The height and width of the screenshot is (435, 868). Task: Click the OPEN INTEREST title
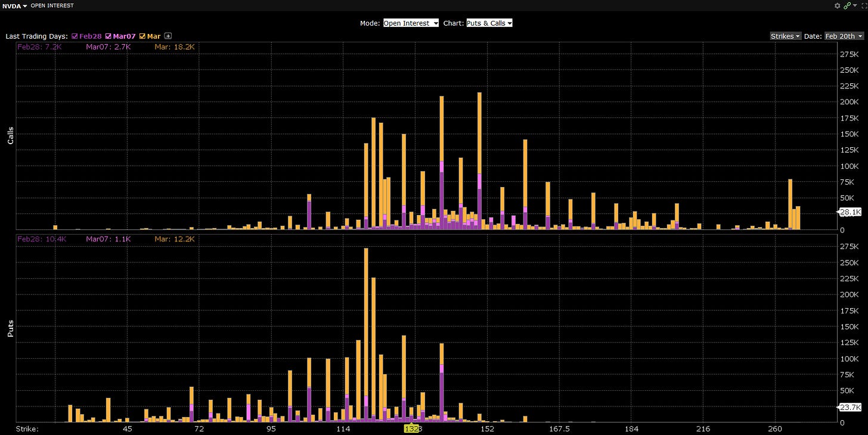coord(52,5)
